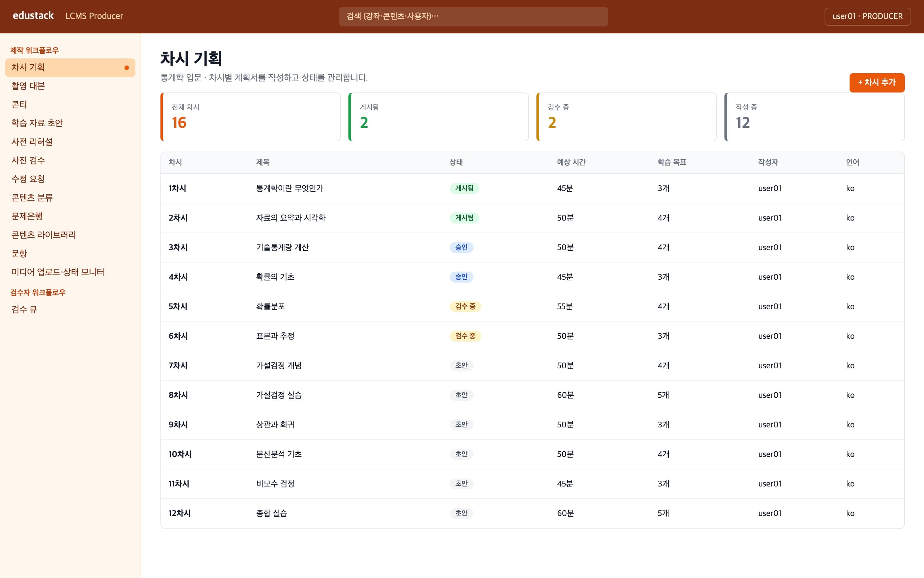The width and height of the screenshot is (924, 578).
Task: Click 10차시 cell
Action: (x=180, y=454)
